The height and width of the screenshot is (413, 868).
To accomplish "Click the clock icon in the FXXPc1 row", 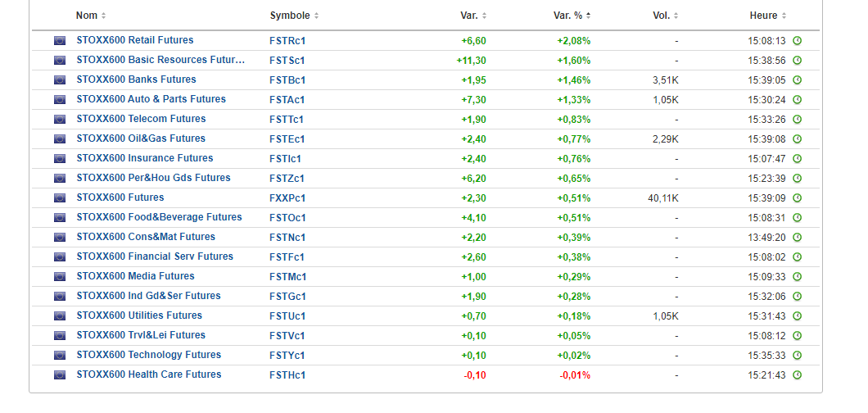I will click(x=797, y=197).
